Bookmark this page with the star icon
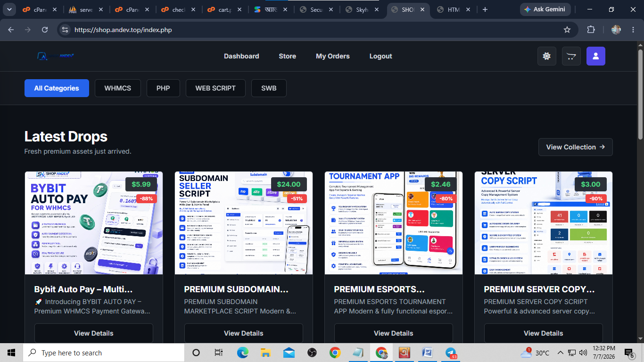This screenshot has width=644, height=362. 567,30
